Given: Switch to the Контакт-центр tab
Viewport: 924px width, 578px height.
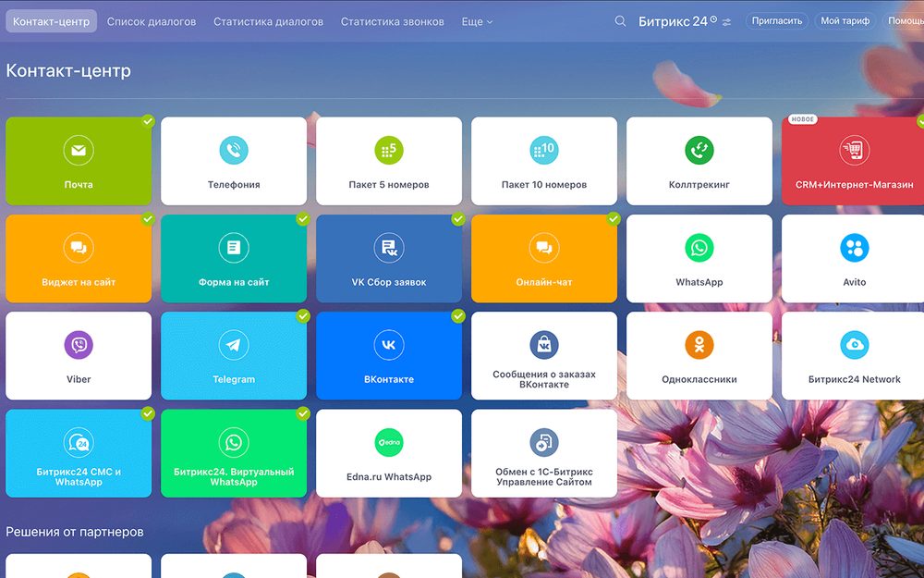Looking at the screenshot, I should [51, 21].
